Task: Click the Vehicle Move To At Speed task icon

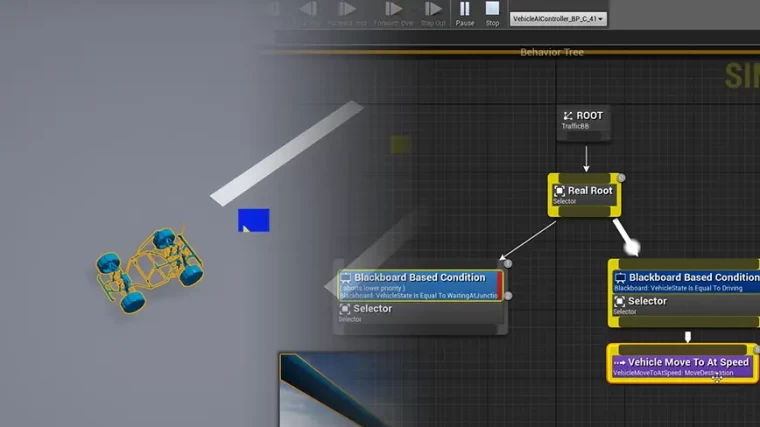Action: [619, 363]
